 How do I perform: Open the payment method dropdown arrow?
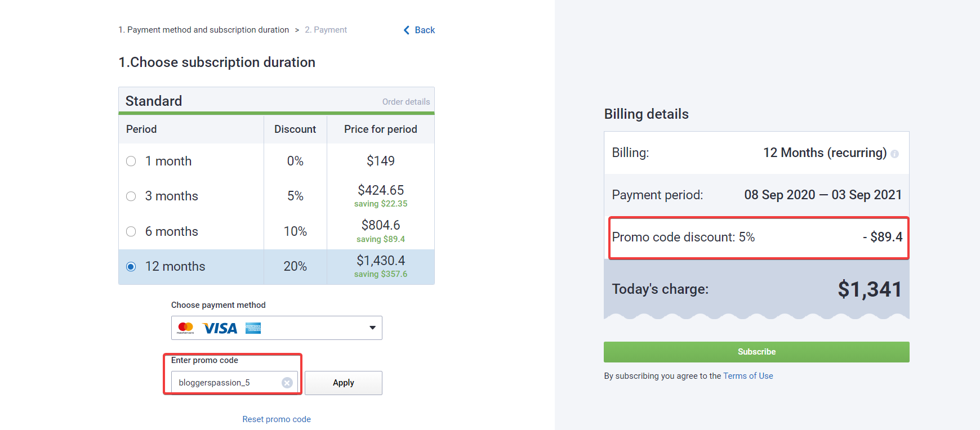point(372,328)
